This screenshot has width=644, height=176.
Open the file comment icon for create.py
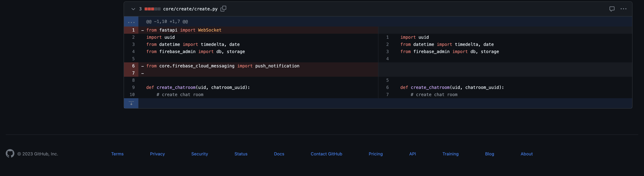[612, 9]
